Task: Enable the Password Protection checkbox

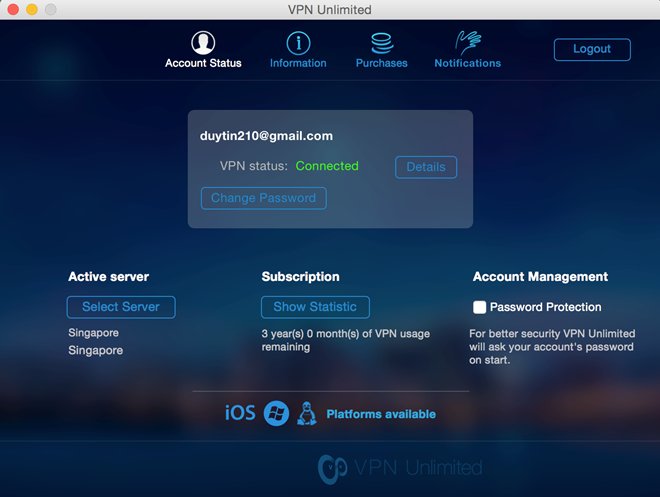Action: pos(480,307)
